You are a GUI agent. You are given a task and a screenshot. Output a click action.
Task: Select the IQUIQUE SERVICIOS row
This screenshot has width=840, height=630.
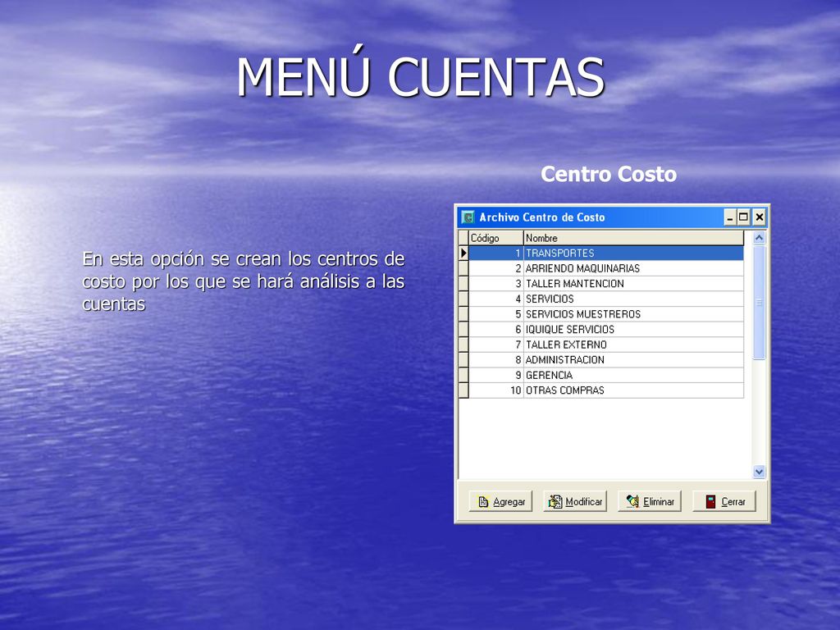coord(606,330)
